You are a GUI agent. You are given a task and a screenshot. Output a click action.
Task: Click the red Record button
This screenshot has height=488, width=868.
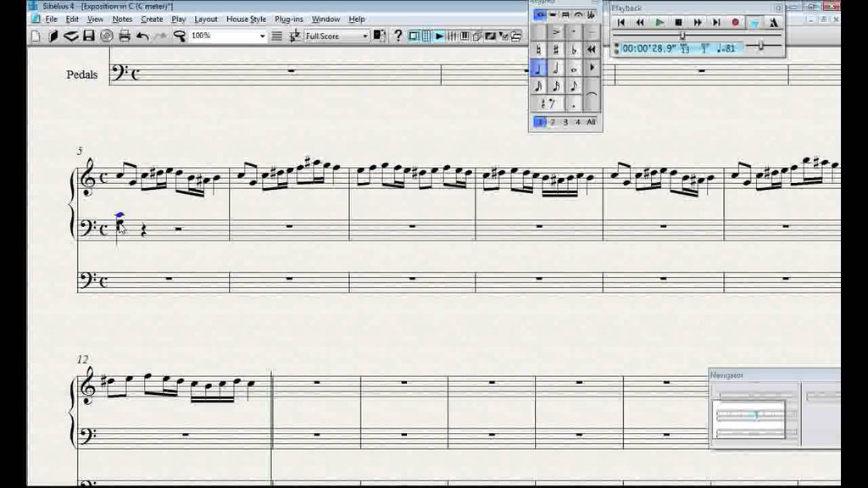pyautogui.click(x=735, y=23)
